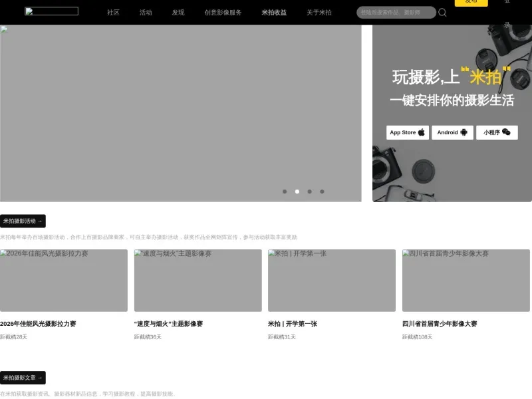532x399 pixels.
Task: Click the 距截稿36天 text
Action: click(148, 337)
